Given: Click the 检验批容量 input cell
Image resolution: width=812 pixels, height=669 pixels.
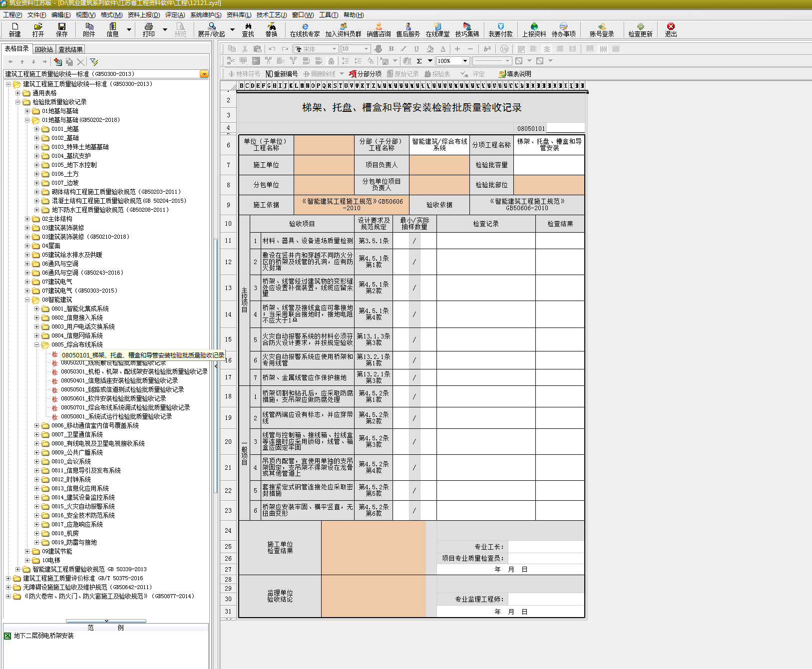Looking at the screenshot, I should point(549,165).
